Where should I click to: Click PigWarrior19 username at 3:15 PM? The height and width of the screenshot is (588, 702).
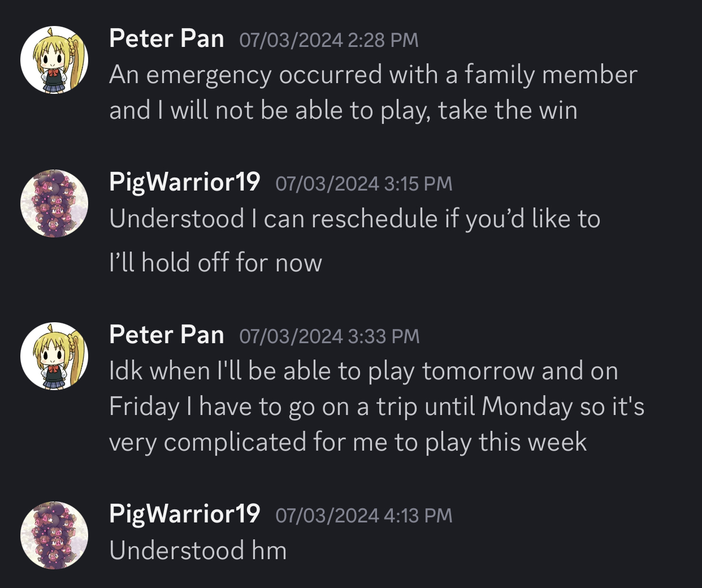pos(185,182)
